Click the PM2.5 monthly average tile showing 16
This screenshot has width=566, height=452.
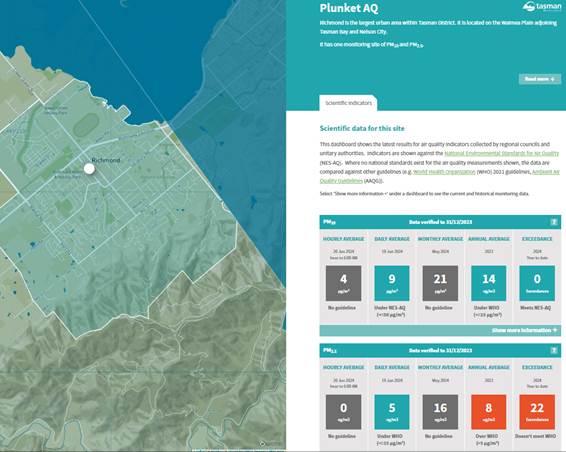tap(440, 412)
